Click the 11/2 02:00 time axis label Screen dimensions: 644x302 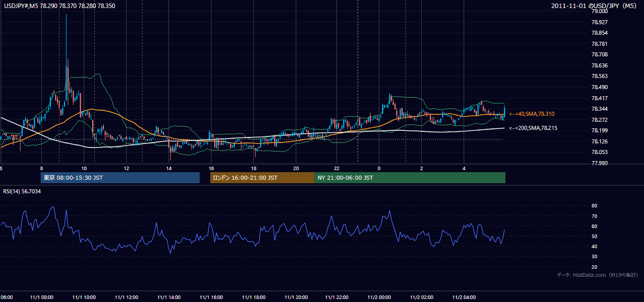pyautogui.click(x=421, y=297)
